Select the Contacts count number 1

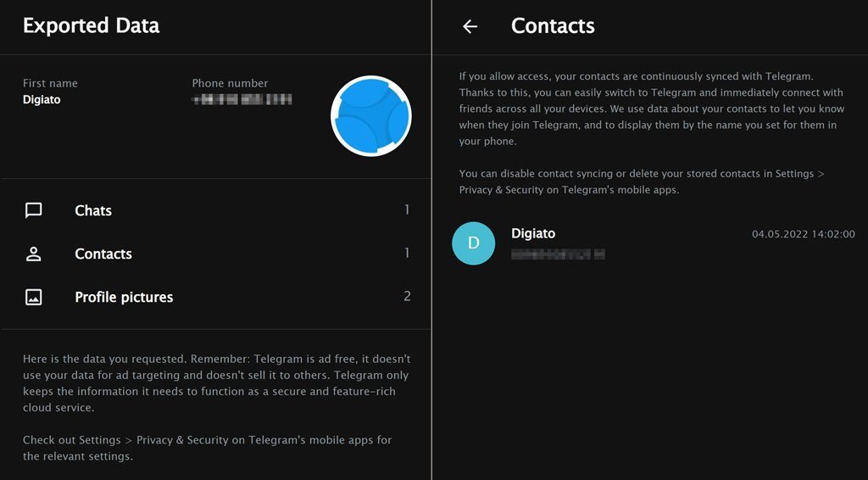pyautogui.click(x=407, y=253)
